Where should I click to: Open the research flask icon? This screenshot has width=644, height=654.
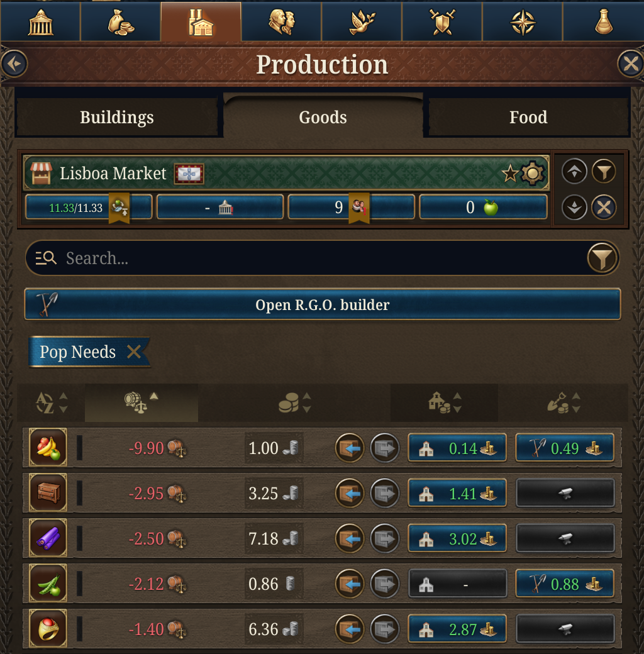603,21
